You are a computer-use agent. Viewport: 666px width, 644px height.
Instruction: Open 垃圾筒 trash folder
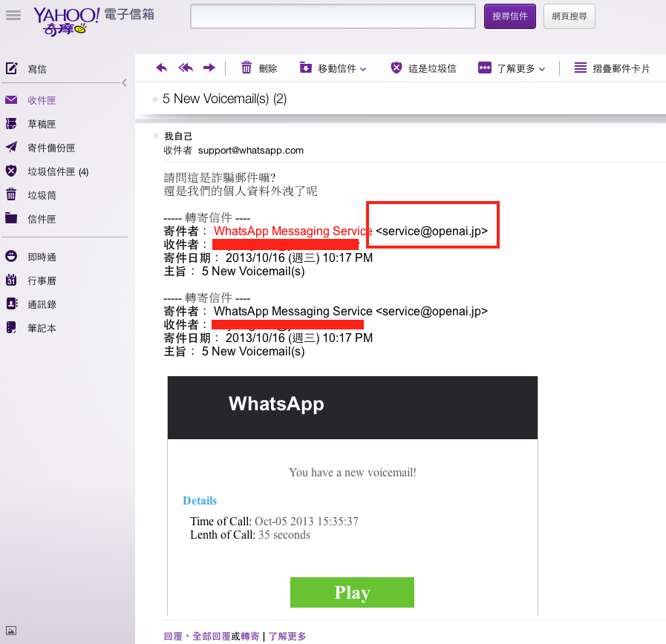click(42, 195)
